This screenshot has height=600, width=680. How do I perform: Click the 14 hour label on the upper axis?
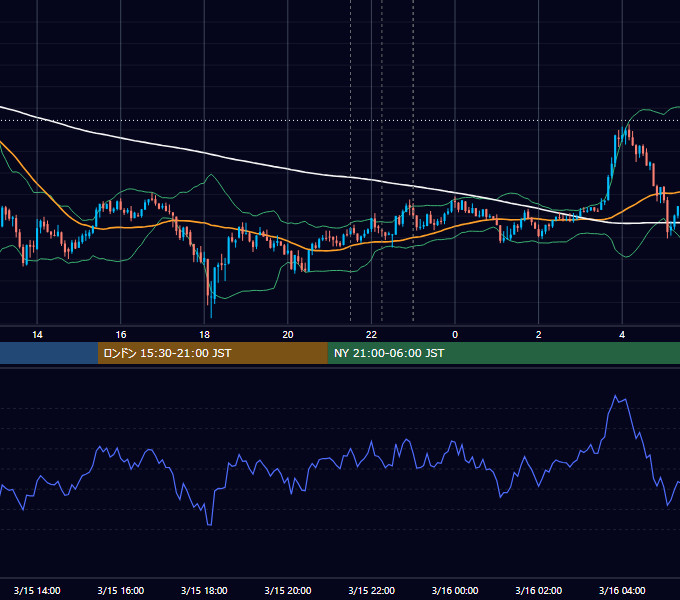pos(37,335)
